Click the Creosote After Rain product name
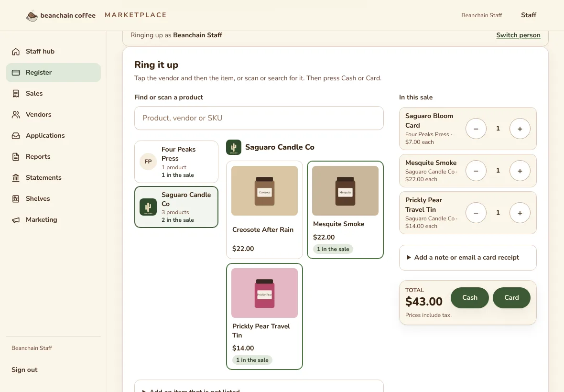Image resolution: width=564 pixels, height=392 pixels. point(263,230)
